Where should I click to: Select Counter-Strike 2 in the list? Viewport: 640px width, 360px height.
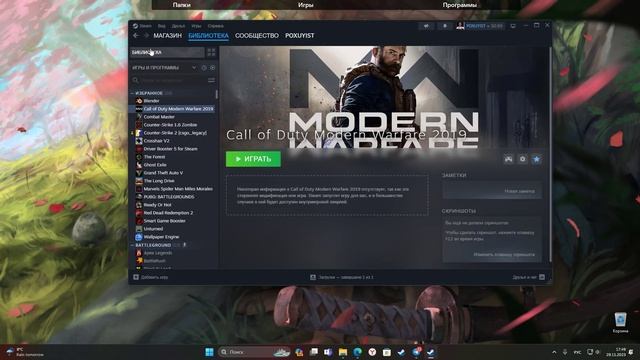pyautogui.click(x=174, y=133)
